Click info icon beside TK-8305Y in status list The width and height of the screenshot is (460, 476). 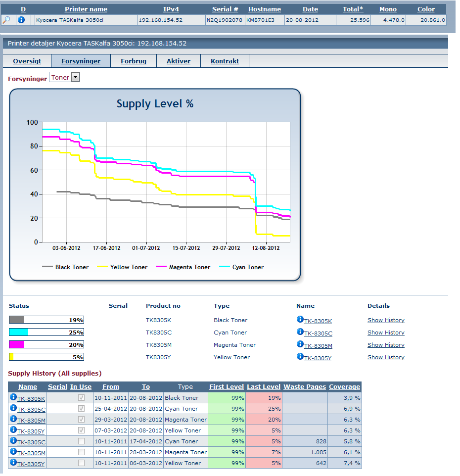[x=300, y=357]
